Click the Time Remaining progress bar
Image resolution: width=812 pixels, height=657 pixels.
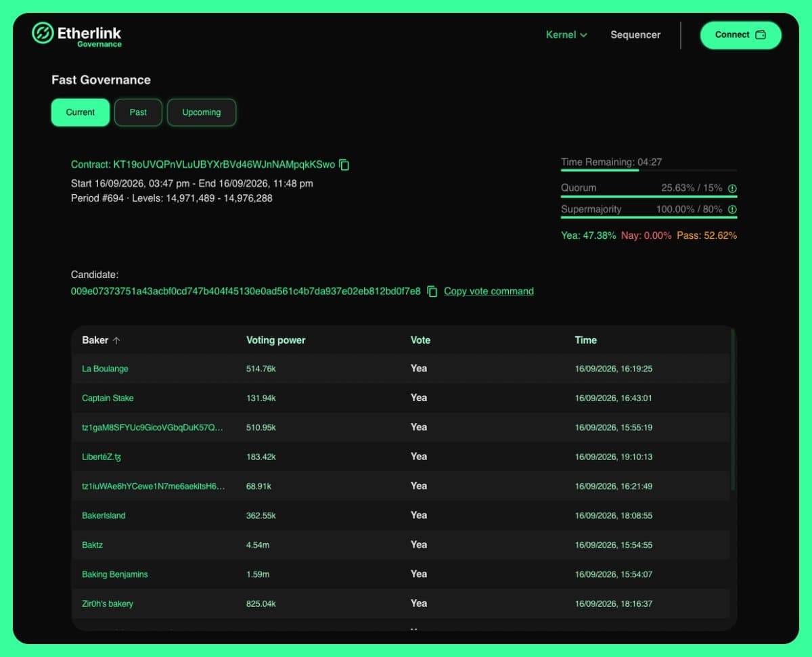[x=649, y=171]
